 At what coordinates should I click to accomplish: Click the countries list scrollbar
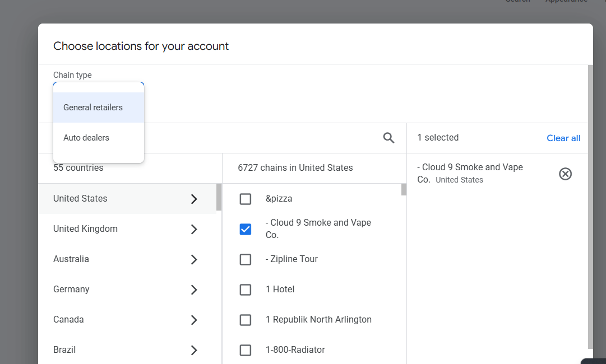click(219, 197)
